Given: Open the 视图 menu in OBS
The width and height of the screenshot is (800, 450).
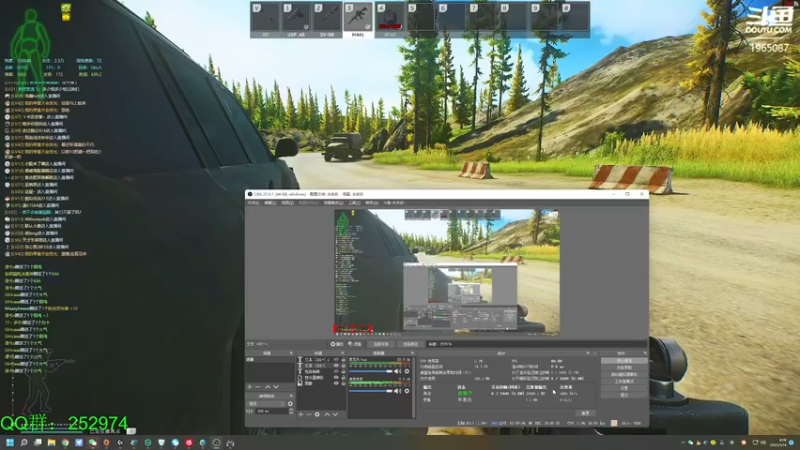Looking at the screenshot, I should coord(287,203).
